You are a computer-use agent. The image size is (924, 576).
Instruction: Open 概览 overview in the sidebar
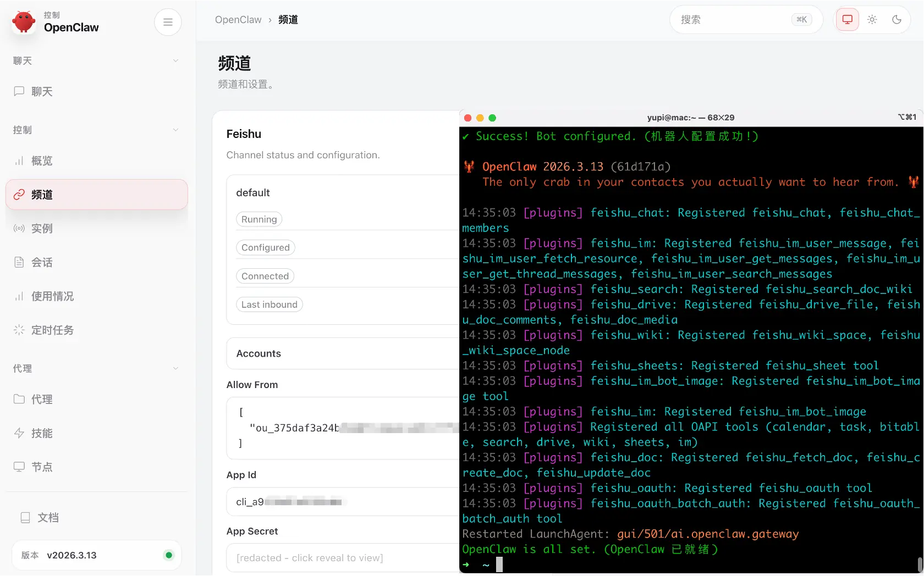(x=97, y=160)
